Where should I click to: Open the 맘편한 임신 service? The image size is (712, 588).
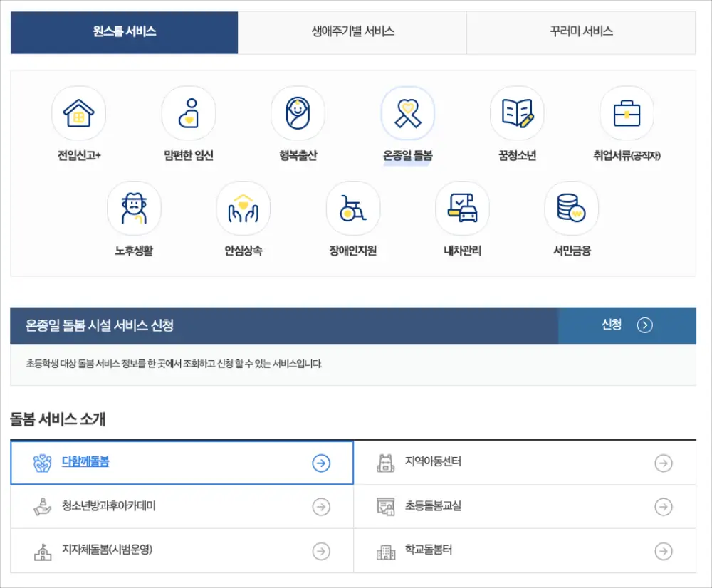click(x=189, y=112)
